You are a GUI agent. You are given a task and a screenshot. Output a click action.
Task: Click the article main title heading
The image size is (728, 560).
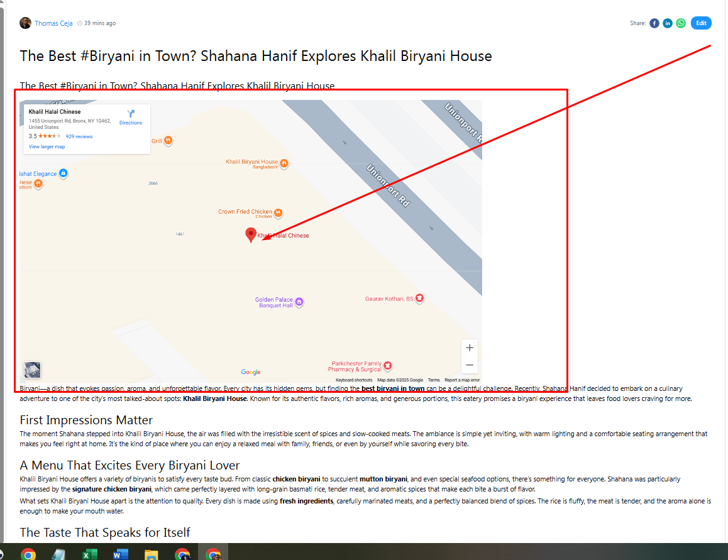click(x=256, y=56)
